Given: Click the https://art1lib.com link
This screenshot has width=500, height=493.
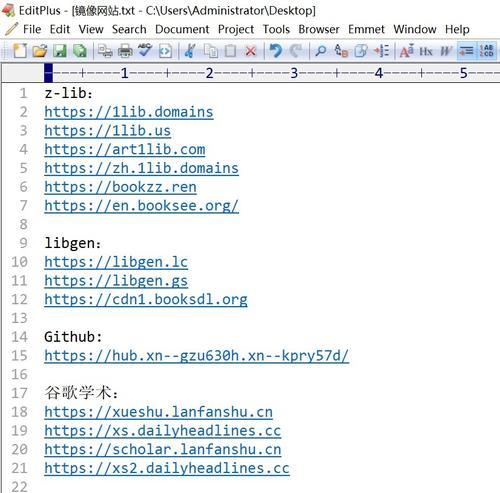Looking at the screenshot, I should pos(125,149).
